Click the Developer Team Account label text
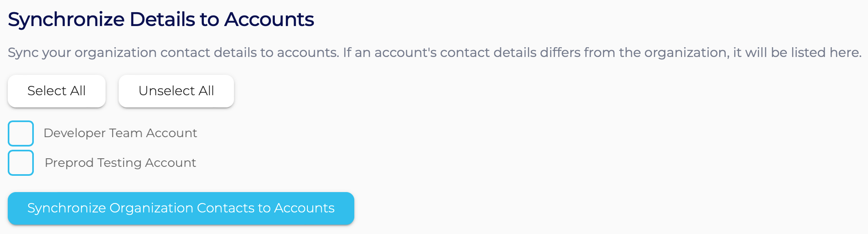 [x=120, y=133]
